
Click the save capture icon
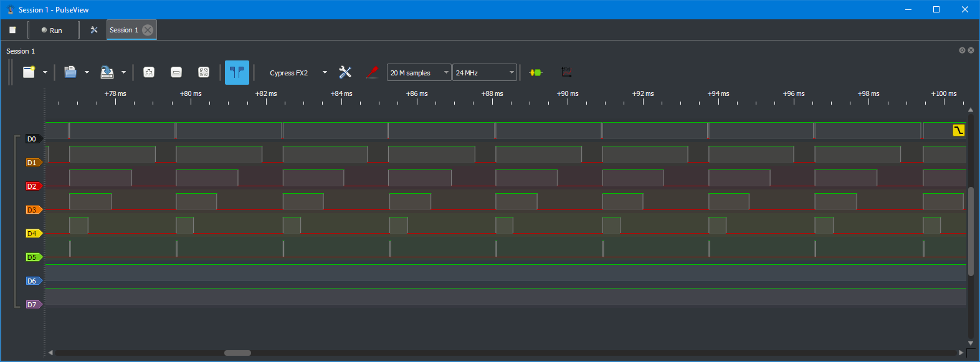(107, 72)
